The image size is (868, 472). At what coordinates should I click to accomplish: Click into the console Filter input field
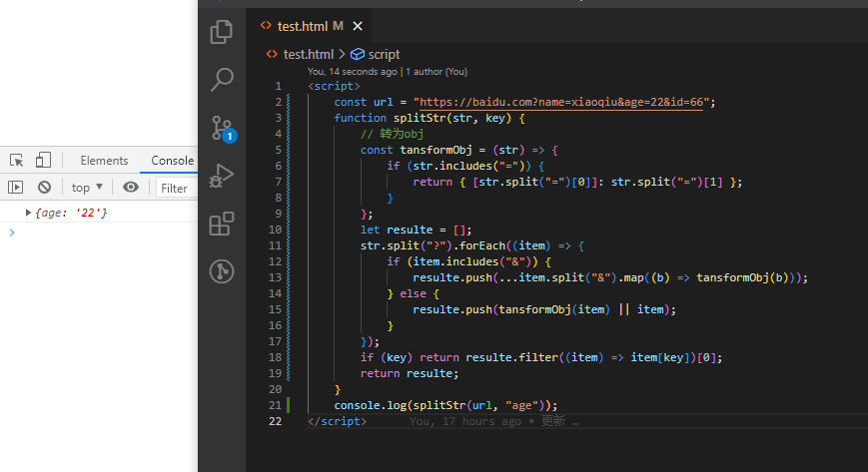[x=176, y=188]
